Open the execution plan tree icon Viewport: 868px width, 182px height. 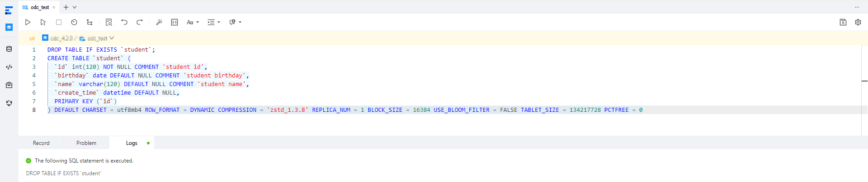(x=90, y=22)
